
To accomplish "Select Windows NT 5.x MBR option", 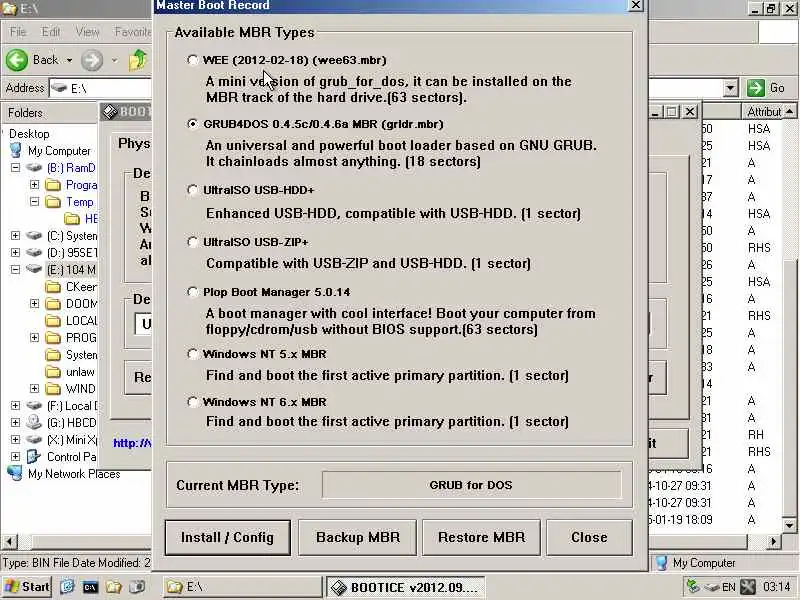I will click(x=192, y=354).
